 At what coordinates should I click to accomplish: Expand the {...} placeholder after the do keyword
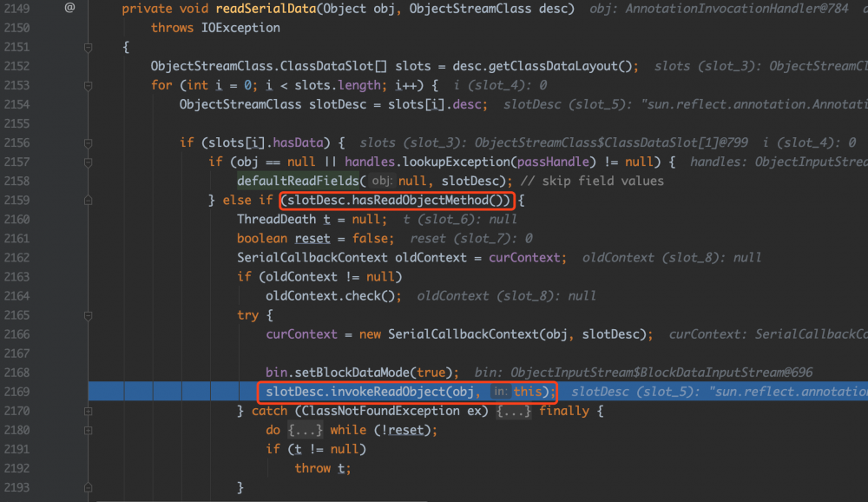click(306, 431)
